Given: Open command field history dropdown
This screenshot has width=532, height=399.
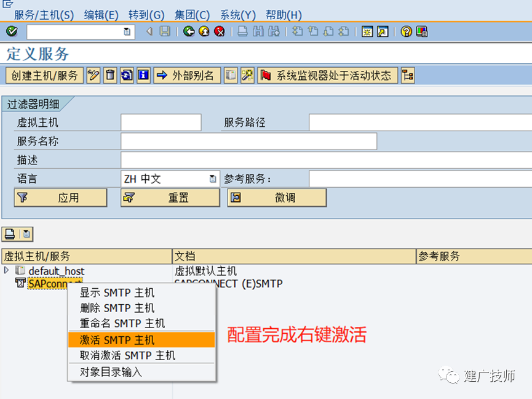Looking at the screenshot, I should pyautogui.click(x=127, y=32).
